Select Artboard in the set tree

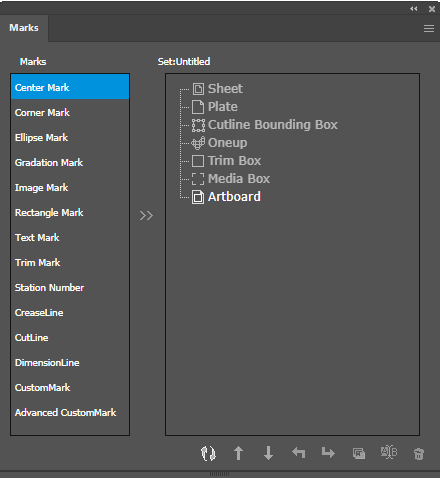click(234, 197)
